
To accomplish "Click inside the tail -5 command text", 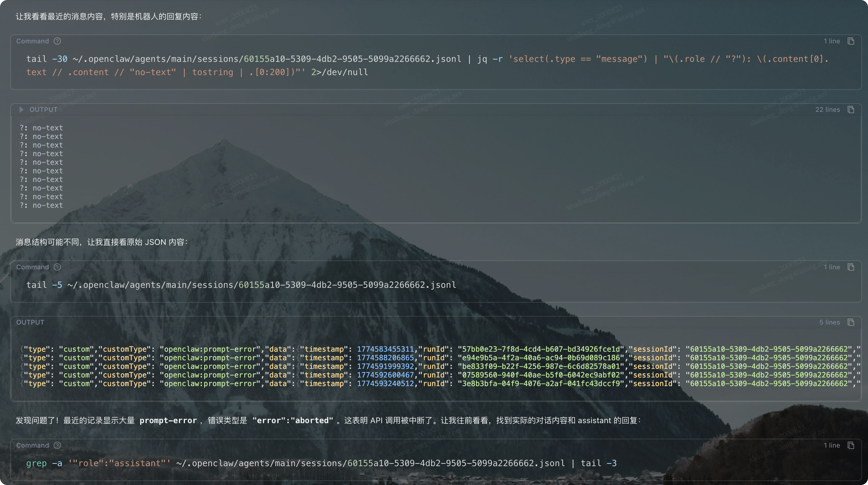I will 241,285.
